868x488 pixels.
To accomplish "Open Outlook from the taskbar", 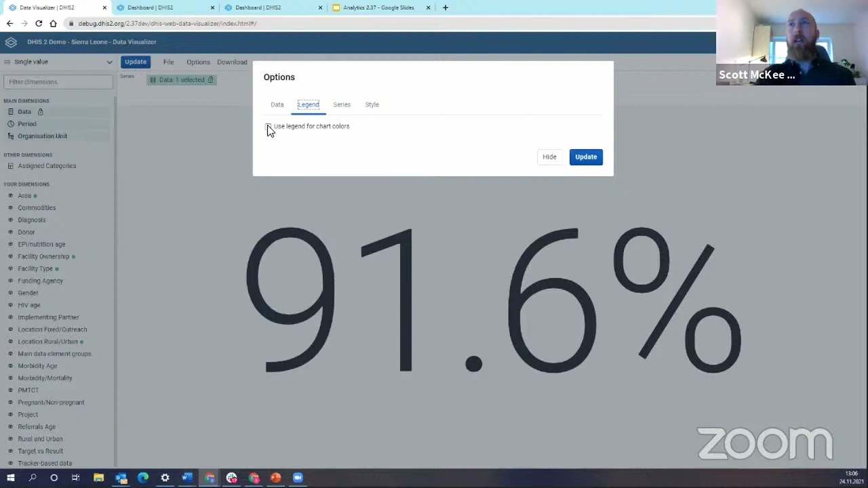I will tap(121, 478).
